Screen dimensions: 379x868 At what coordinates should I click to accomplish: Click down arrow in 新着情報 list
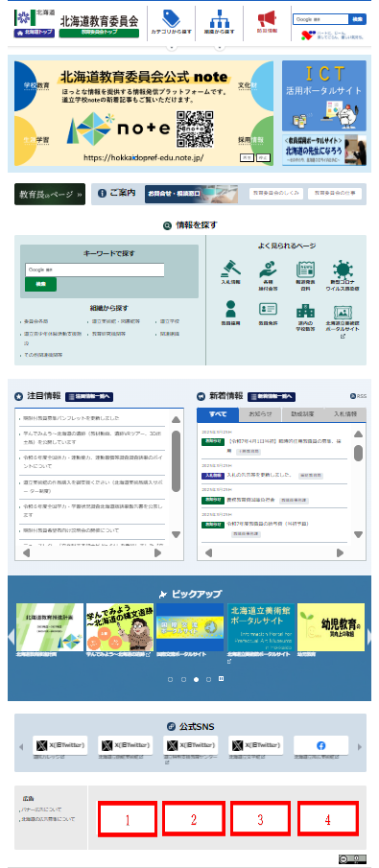tap(359, 535)
